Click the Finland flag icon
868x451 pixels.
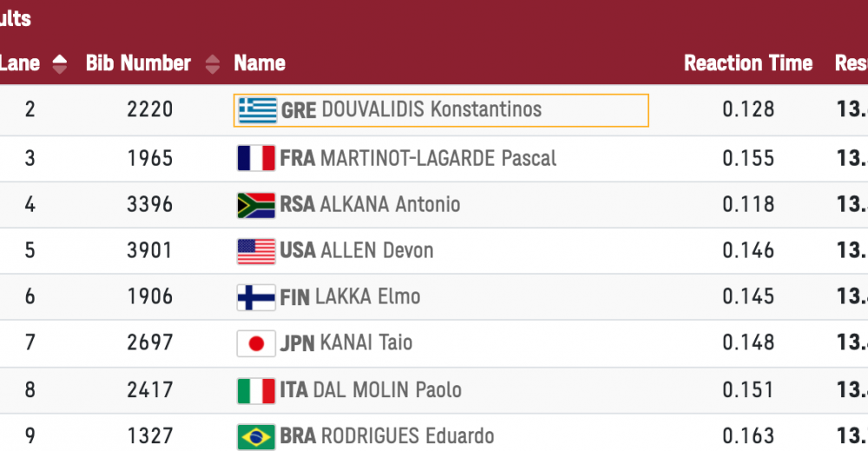click(256, 297)
